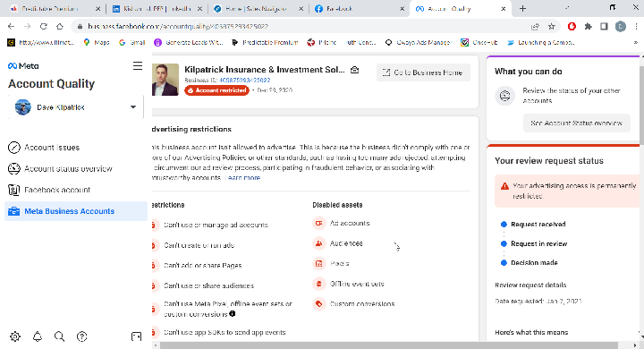The width and height of the screenshot is (644, 349).
Task: Click Go to Business Home button
Action: 423,72
